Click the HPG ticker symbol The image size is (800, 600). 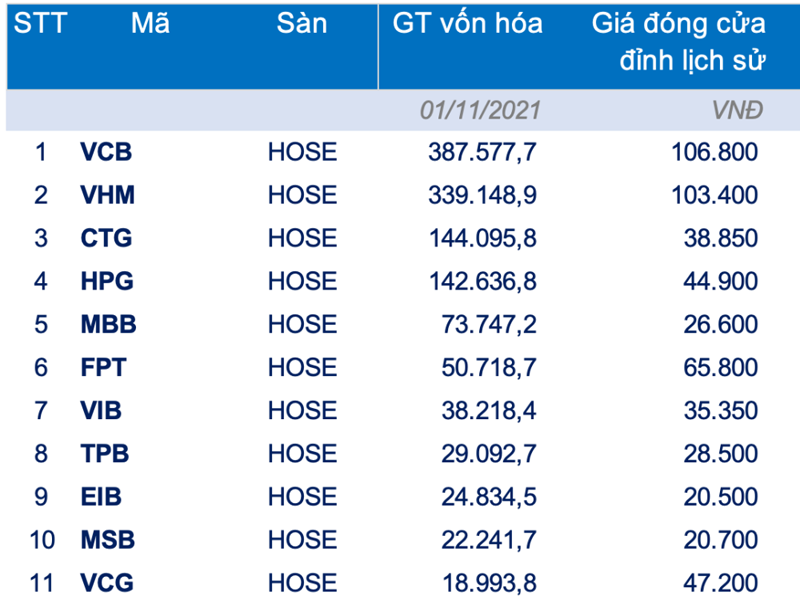click(107, 281)
